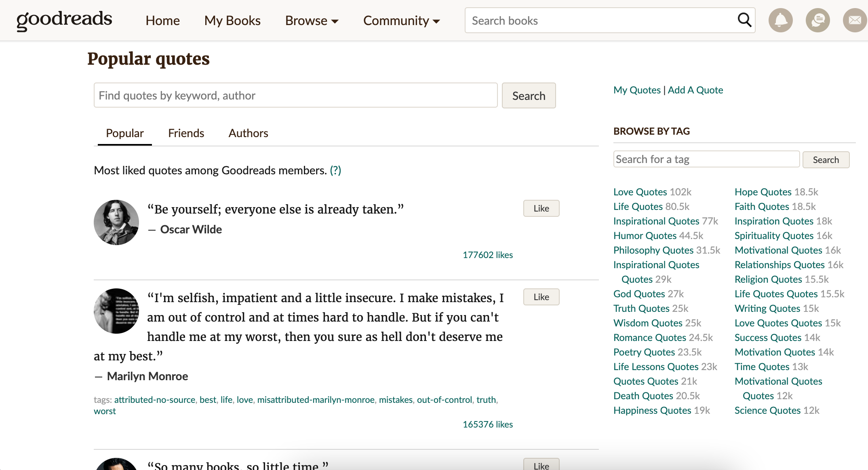Open the messages envelope icon

click(x=854, y=20)
